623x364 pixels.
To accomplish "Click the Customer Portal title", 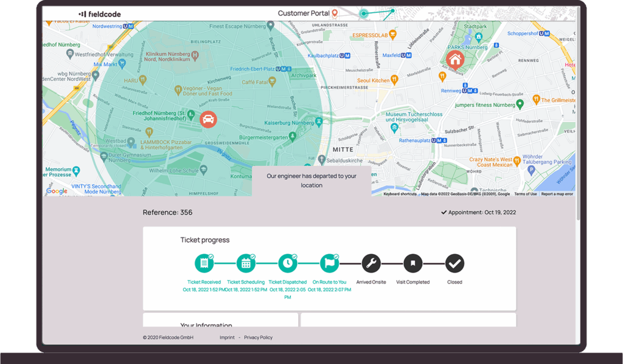I will (304, 13).
